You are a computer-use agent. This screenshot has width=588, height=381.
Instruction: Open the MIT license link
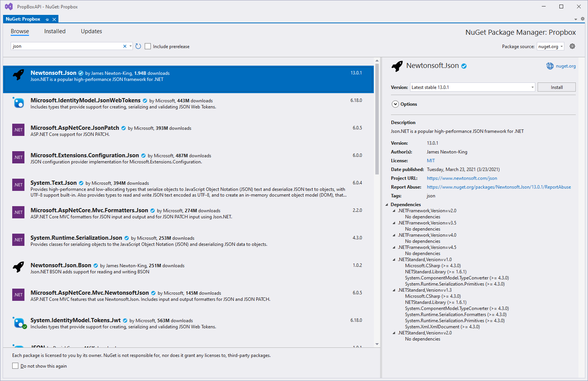click(x=431, y=161)
